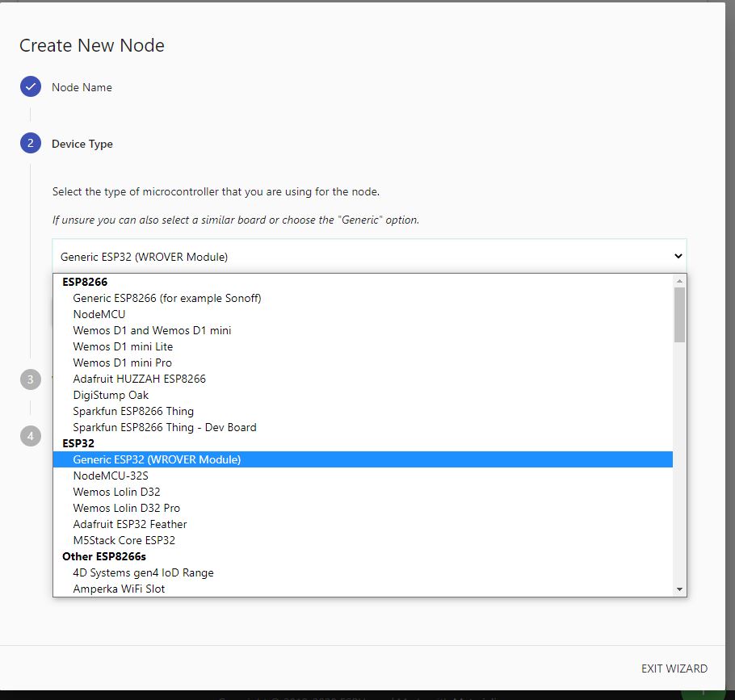Select highlighted Generic ESP32 (WROVER Module) option

(x=363, y=459)
